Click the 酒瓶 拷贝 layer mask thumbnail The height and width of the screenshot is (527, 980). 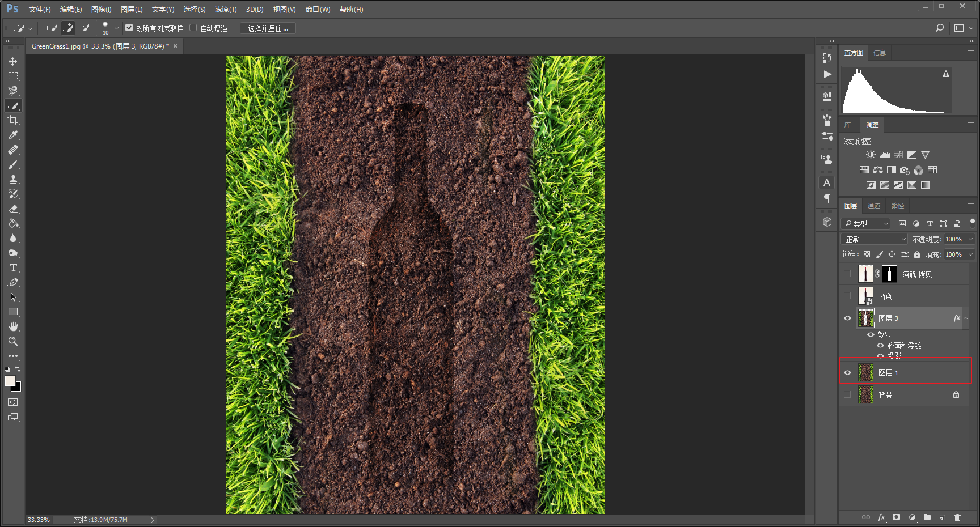[889, 274]
